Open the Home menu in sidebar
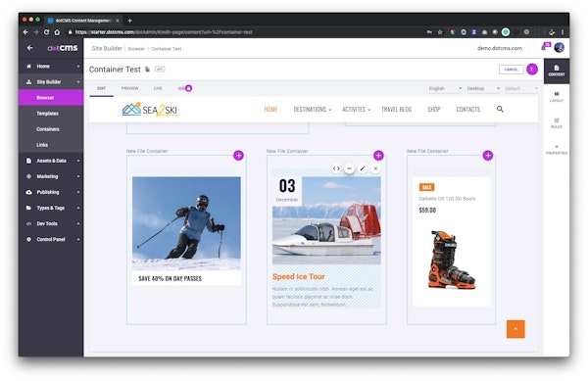 click(51, 67)
